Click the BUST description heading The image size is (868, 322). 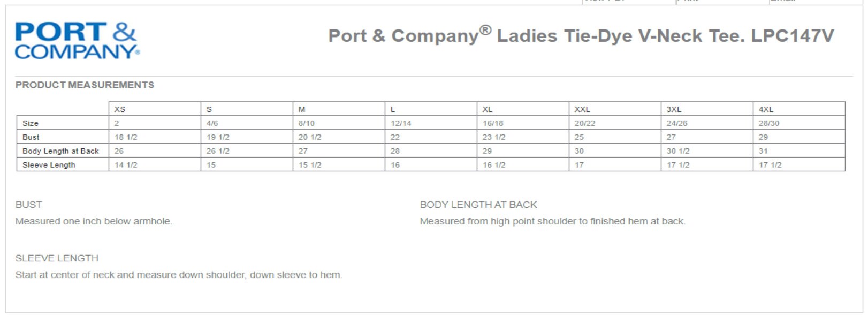pyautogui.click(x=28, y=205)
